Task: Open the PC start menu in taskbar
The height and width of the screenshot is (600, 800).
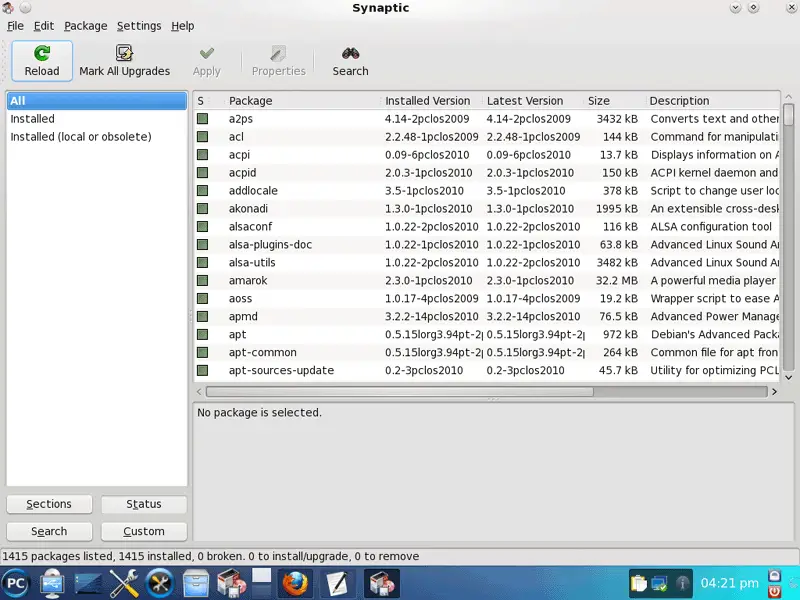Action: 15,583
